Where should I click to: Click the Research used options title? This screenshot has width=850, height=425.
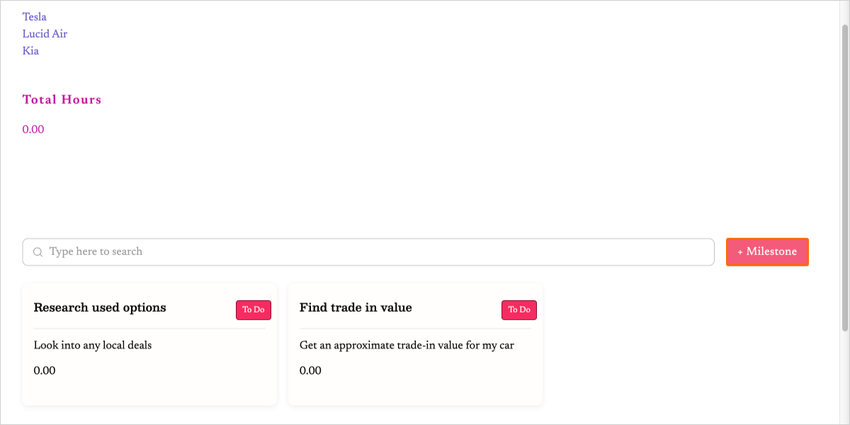[x=100, y=308]
